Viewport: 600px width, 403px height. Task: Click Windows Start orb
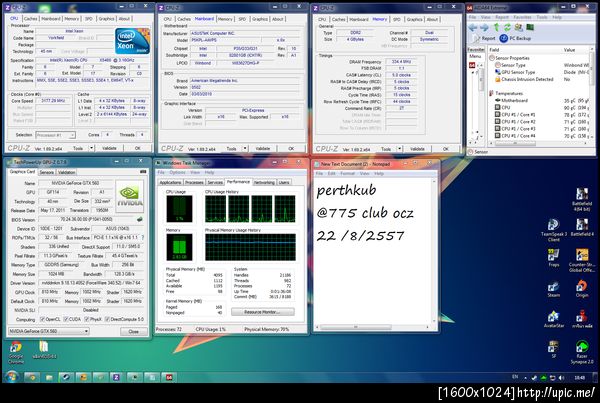click(11, 377)
